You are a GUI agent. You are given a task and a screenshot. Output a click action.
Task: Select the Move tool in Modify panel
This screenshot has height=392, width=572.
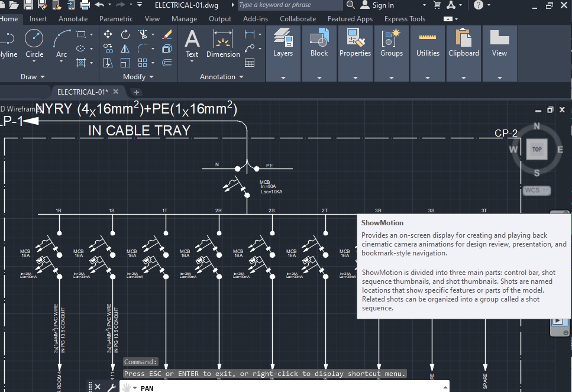tap(108, 34)
